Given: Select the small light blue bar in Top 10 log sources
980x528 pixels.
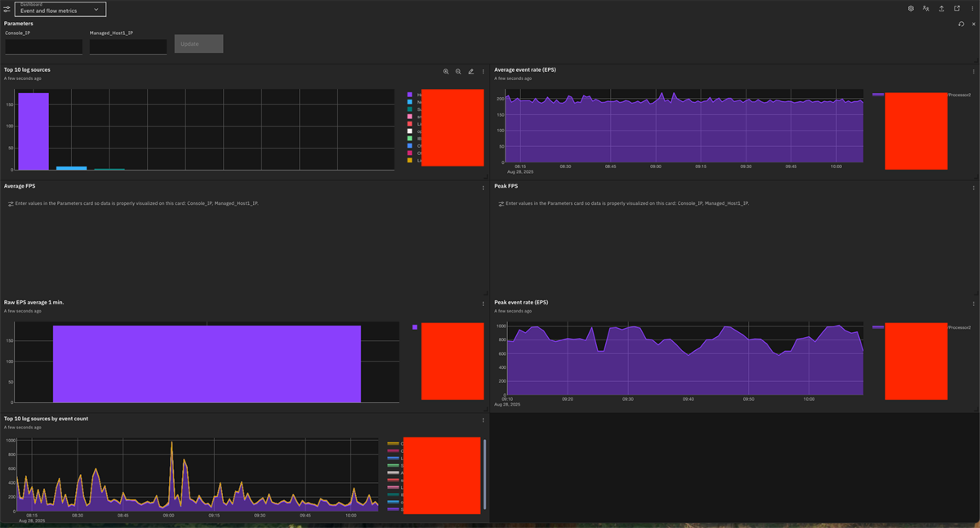Looking at the screenshot, I should (x=71, y=168).
